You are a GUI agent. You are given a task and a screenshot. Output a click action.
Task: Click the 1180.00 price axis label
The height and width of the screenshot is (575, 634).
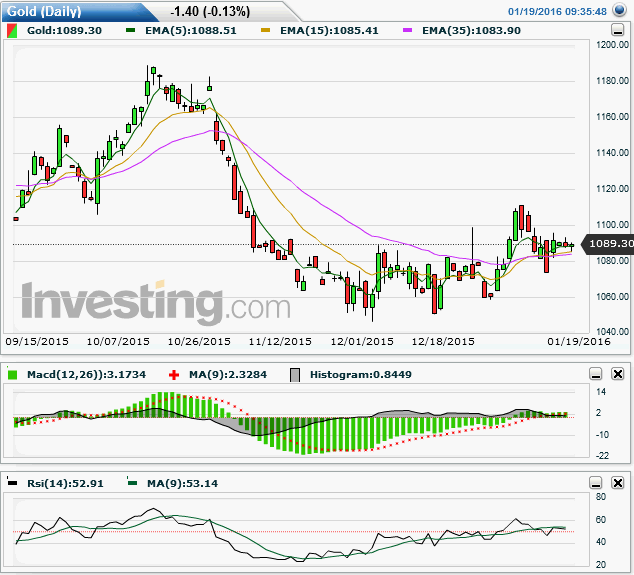point(613,80)
